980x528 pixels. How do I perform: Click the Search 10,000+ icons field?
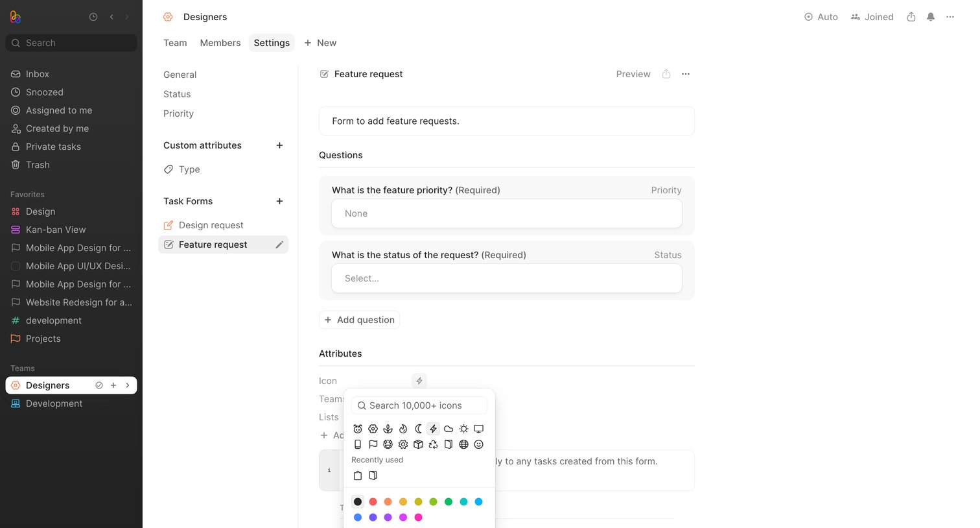tap(419, 405)
